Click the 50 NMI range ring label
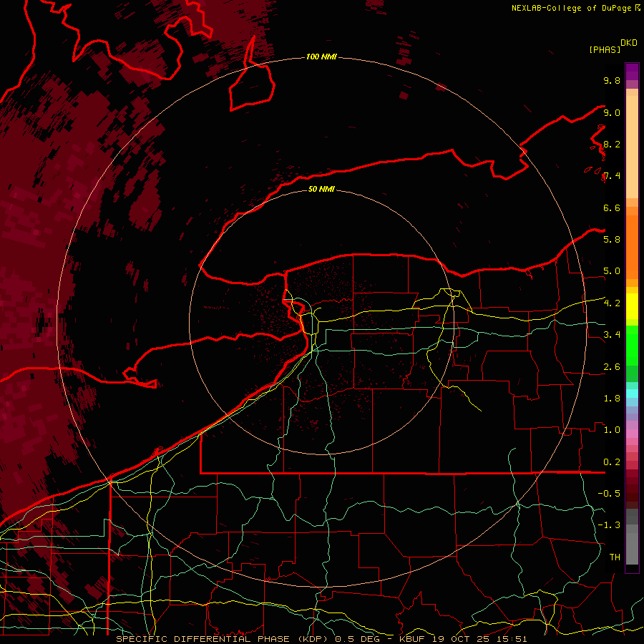The image size is (644, 644). click(x=321, y=189)
